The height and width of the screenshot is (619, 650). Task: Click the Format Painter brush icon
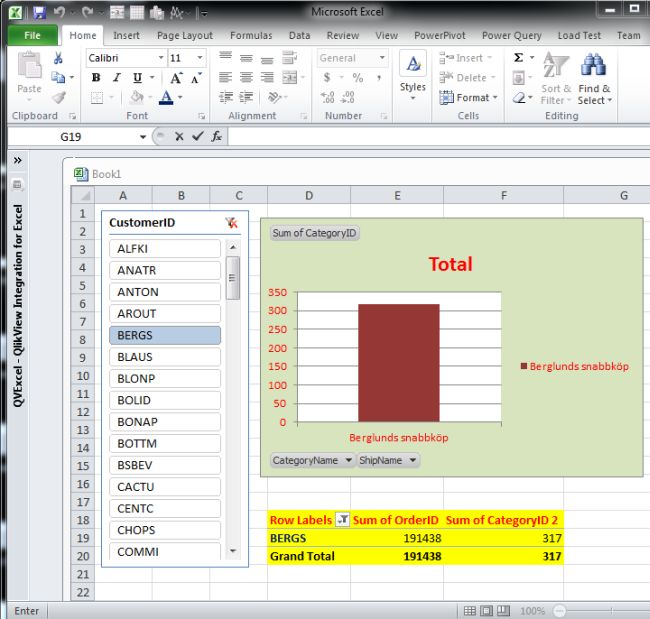(58, 97)
